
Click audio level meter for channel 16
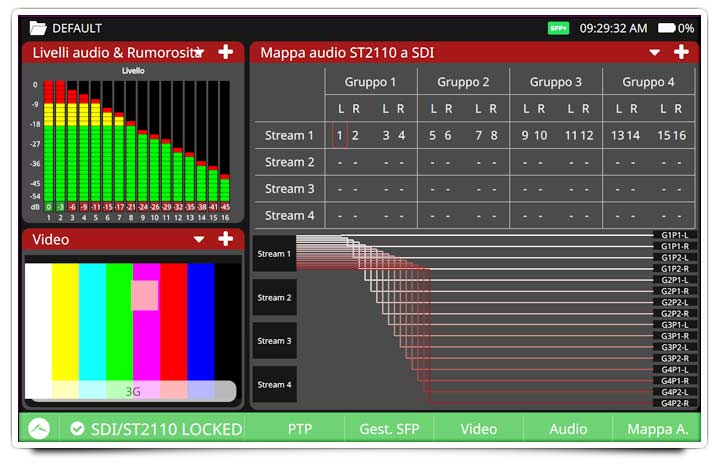pos(225,141)
